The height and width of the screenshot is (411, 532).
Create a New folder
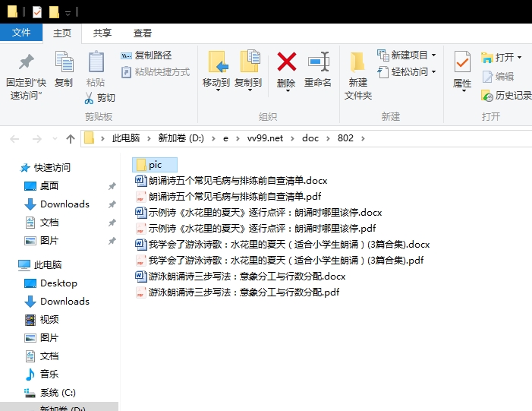click(358, 76)
